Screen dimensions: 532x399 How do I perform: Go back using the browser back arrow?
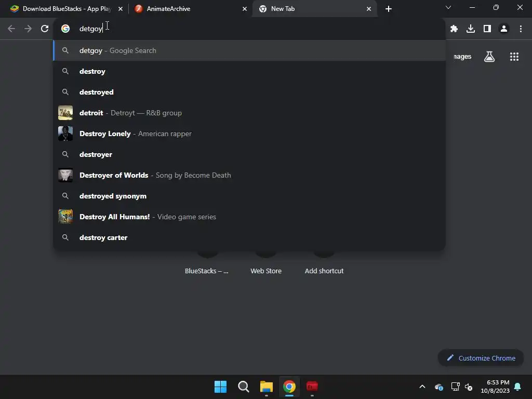point(11,29)
